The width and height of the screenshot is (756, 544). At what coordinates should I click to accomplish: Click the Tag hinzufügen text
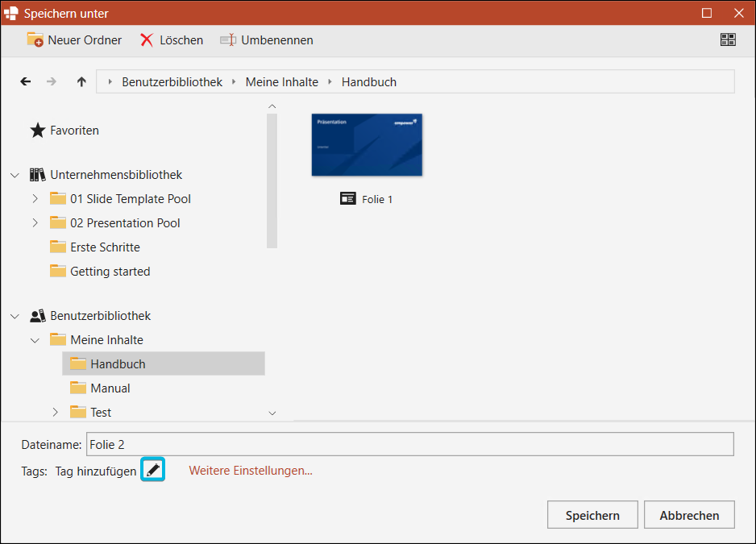pos(96,471)
